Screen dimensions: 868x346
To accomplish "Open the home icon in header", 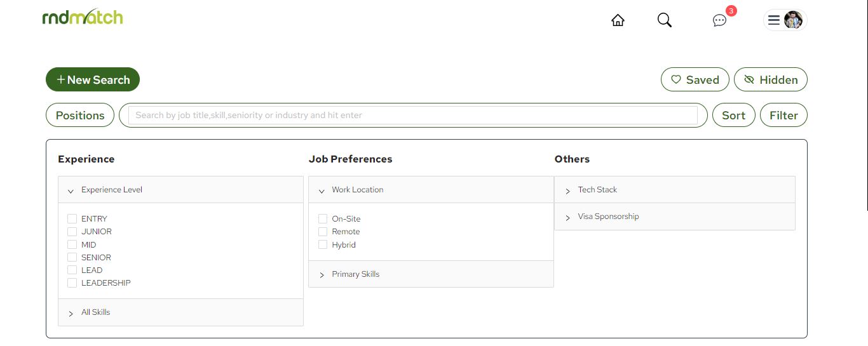I will tap(618, 20).
